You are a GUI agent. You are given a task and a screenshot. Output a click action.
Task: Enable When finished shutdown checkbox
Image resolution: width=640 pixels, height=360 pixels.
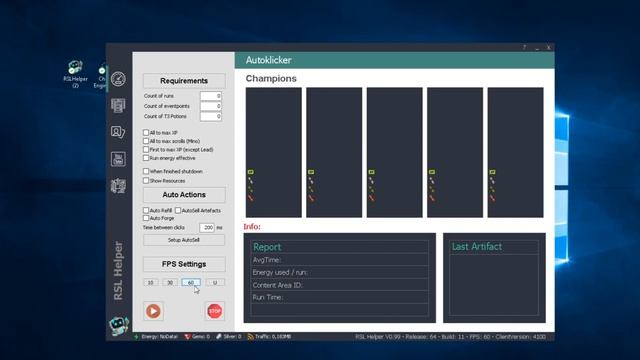tap(146, 171)
